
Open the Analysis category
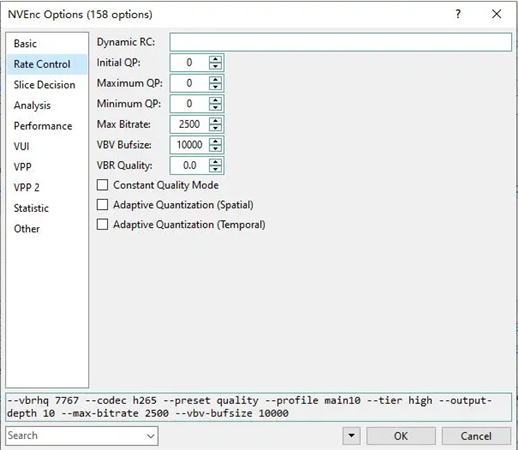[47, 105]
